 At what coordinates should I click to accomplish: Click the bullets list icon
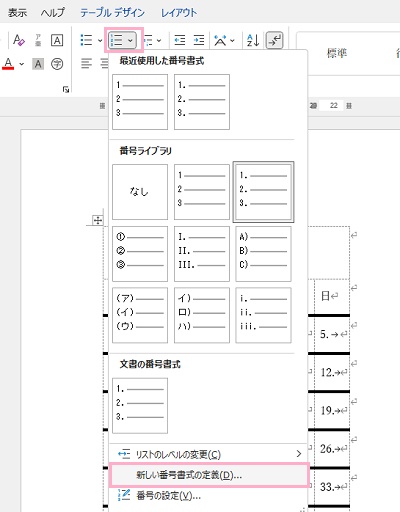tap(86, 40)
